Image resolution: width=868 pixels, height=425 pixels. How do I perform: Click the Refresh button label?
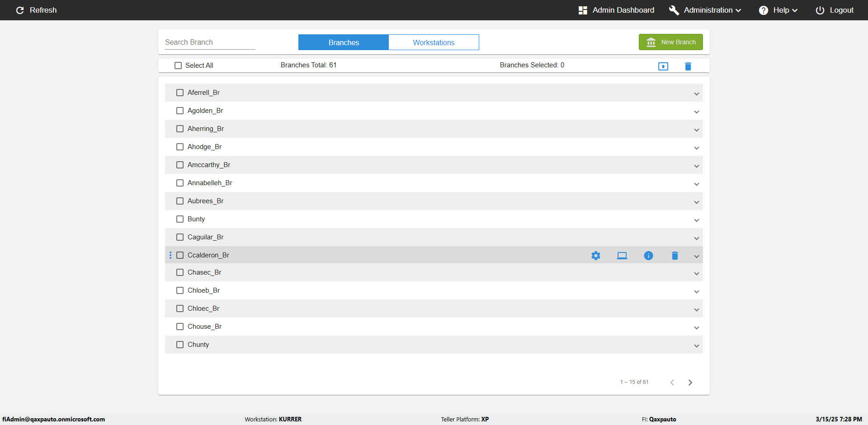click(x=43, y=10)
